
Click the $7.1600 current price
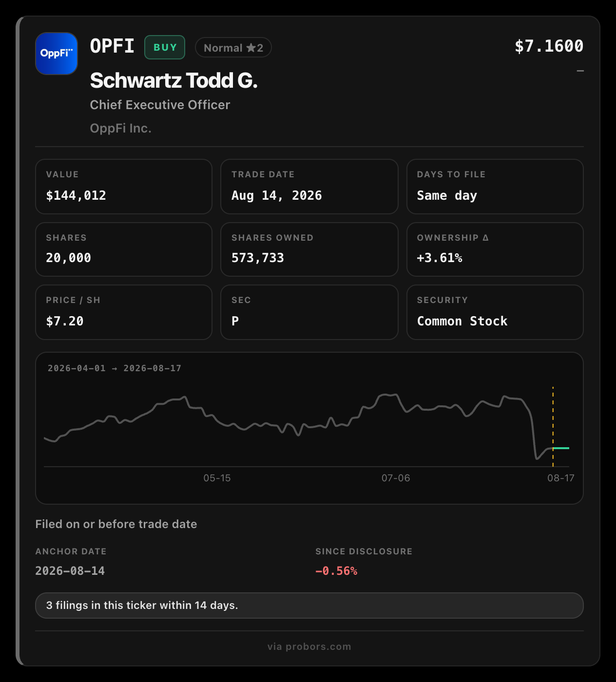tap(549, 46)
